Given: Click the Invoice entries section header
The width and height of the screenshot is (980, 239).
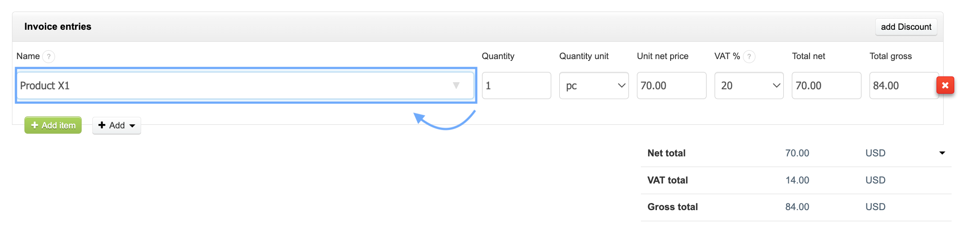Looking at the screenshot, I should point(58,27).
